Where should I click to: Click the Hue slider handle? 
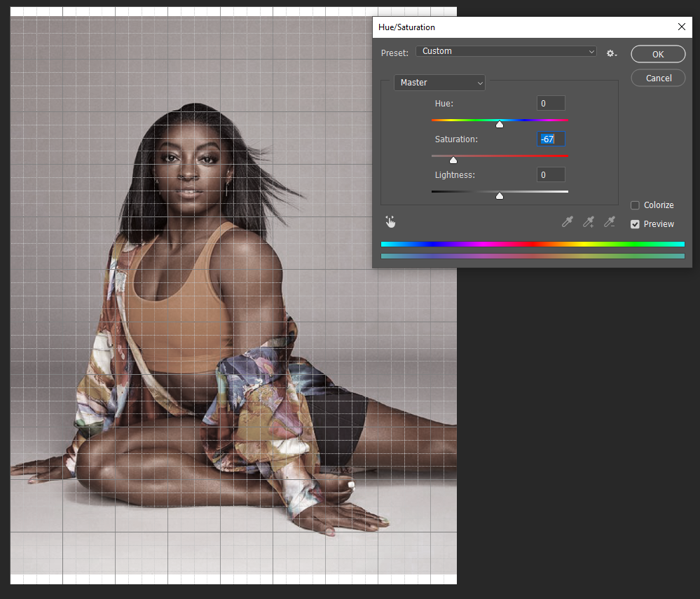(500, 124)
